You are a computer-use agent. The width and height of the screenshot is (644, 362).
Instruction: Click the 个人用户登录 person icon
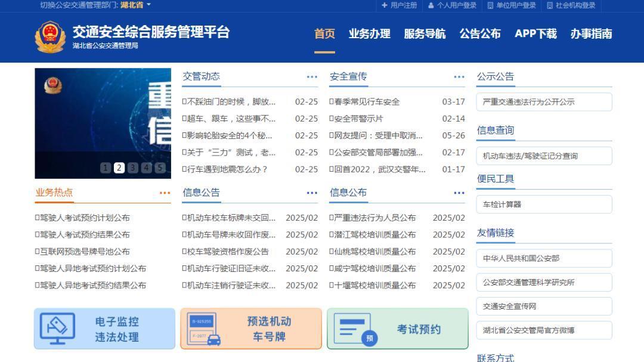[x=431, y=6]
